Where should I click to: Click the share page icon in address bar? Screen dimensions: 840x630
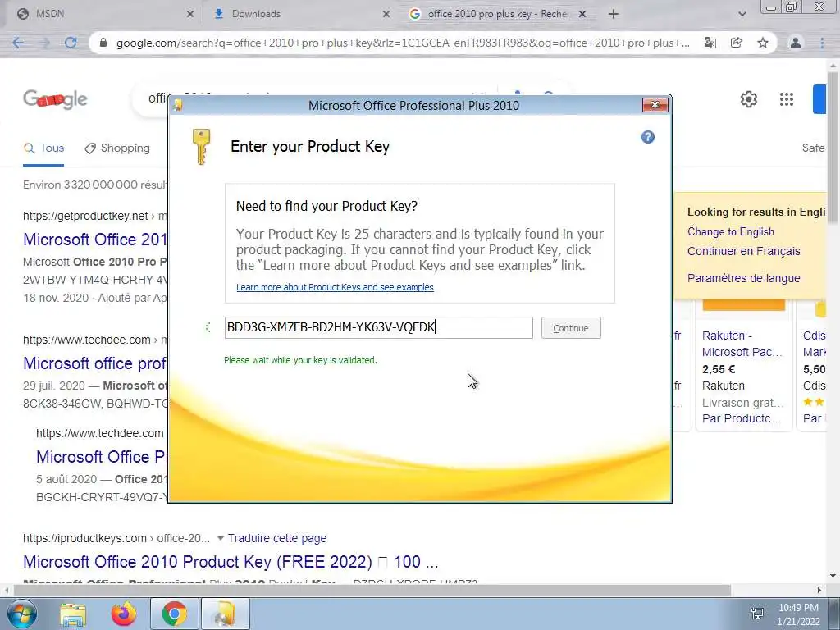pyautogui.click(x=736, y=43)
